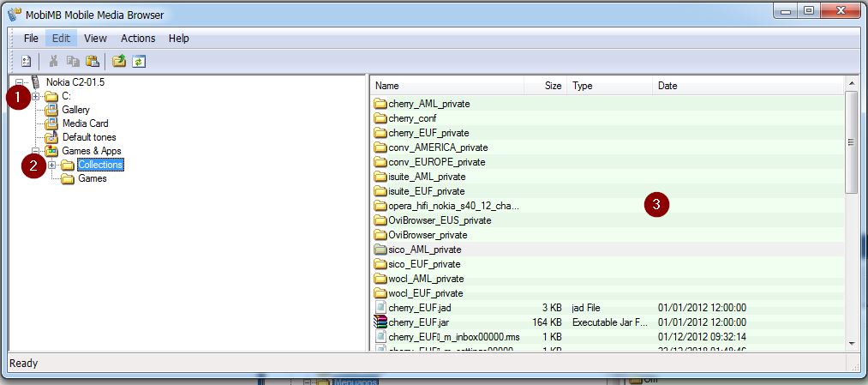Sort file list by Type column
Viewport: 868px width, 385px height.
tap(609, 86)
